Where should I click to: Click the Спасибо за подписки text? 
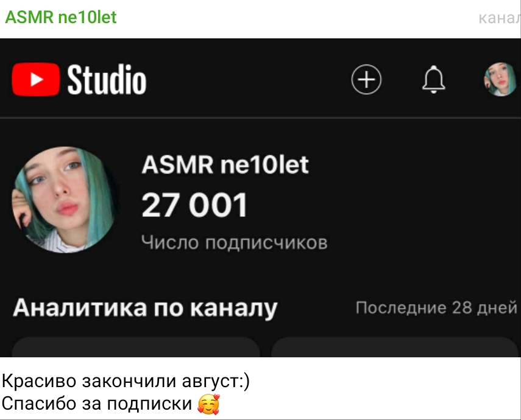point(97,404)
